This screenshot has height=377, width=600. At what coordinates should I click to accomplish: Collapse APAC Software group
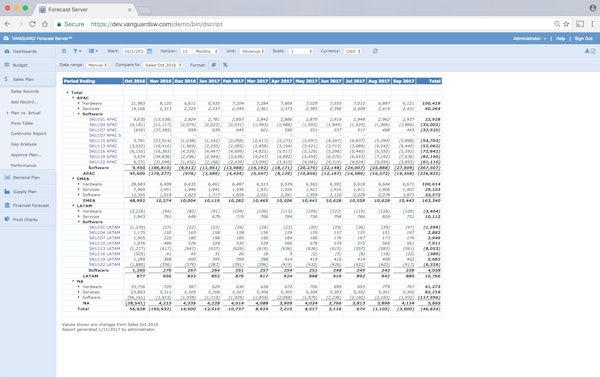click(78, 114)
